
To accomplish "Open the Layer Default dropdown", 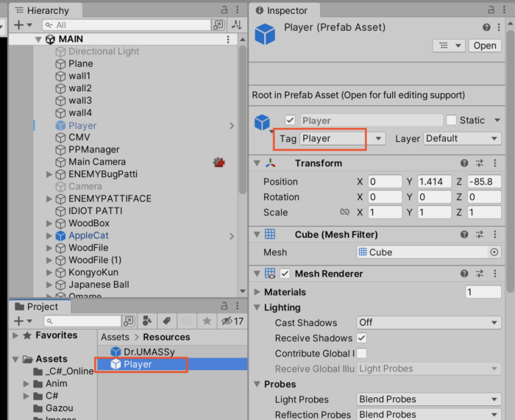I will coord(462,138).
